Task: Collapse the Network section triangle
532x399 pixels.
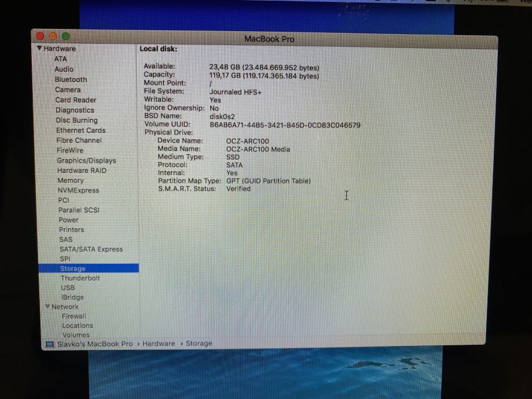Action: click(x=47, y=307)
